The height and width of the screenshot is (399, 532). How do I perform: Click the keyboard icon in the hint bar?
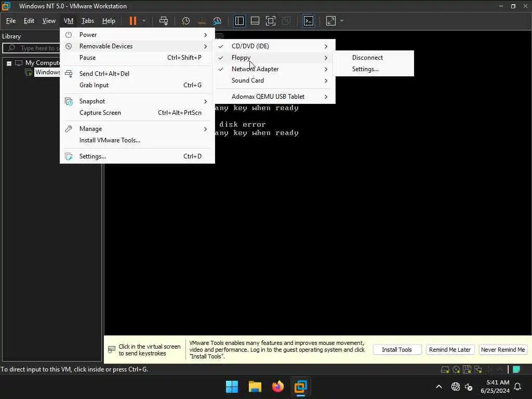coord(111,350)
